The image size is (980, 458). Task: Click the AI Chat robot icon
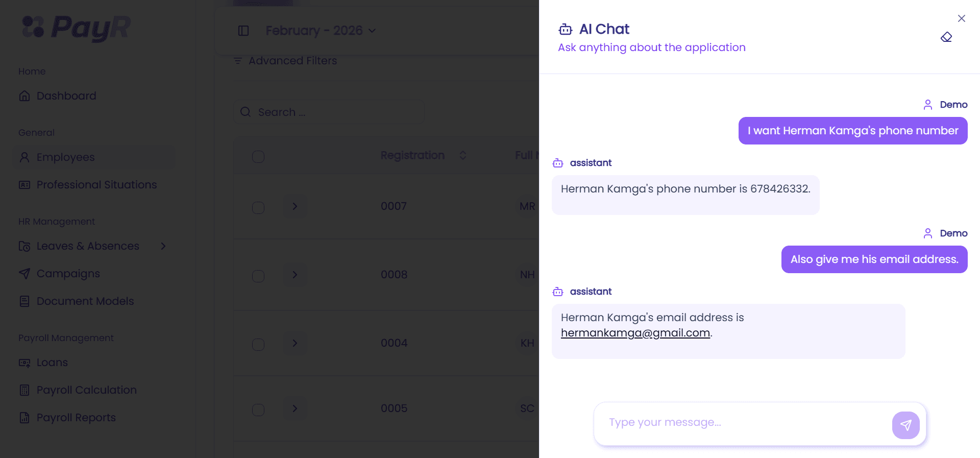coord(566,29)
